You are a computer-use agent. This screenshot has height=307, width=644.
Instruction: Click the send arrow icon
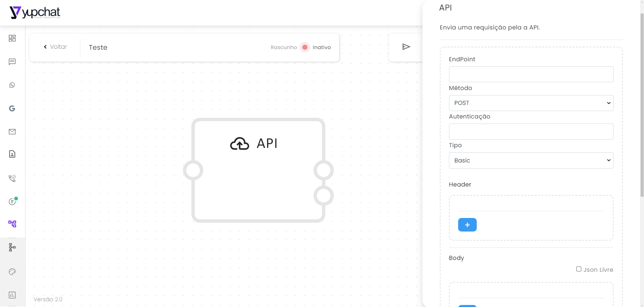[406, 47]
